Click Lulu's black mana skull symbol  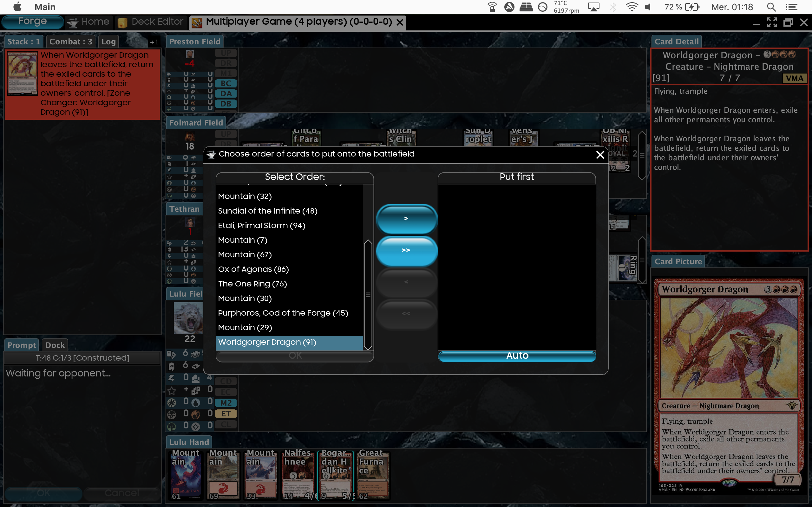tap(172, 414)
